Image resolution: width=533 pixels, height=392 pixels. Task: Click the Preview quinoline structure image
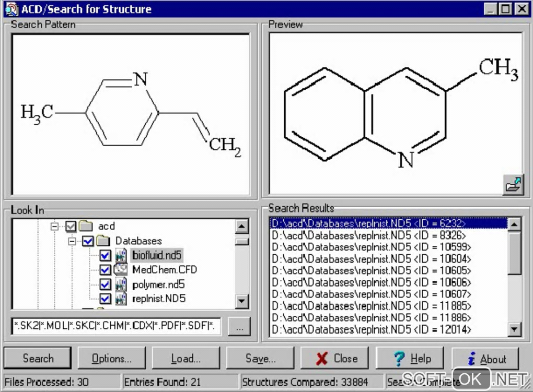point(401,114)
